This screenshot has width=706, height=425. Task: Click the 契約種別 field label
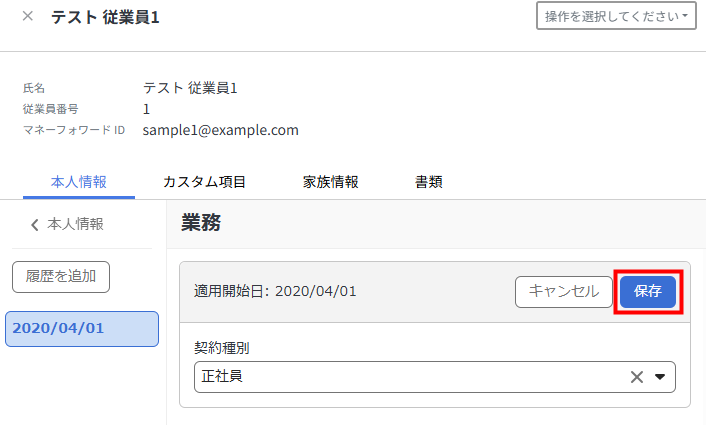click(222, 348)
